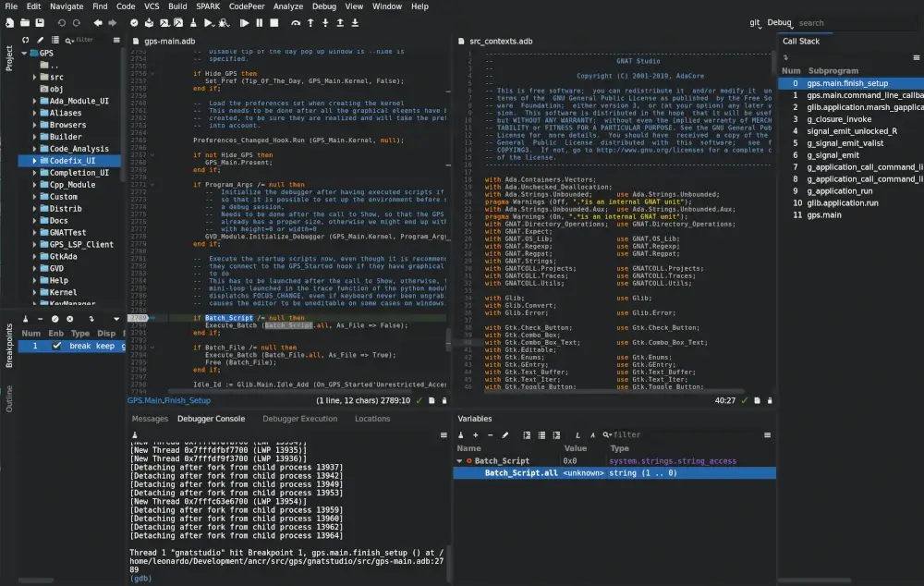
Task: Select the Batch_Script.all variable row
Action: click(614, 473)
